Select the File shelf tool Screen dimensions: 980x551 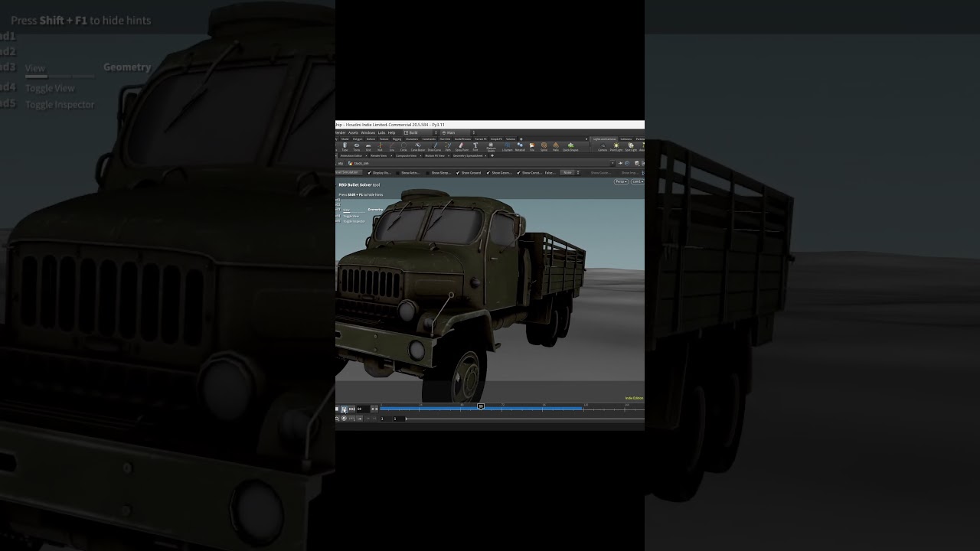[532, 147]
